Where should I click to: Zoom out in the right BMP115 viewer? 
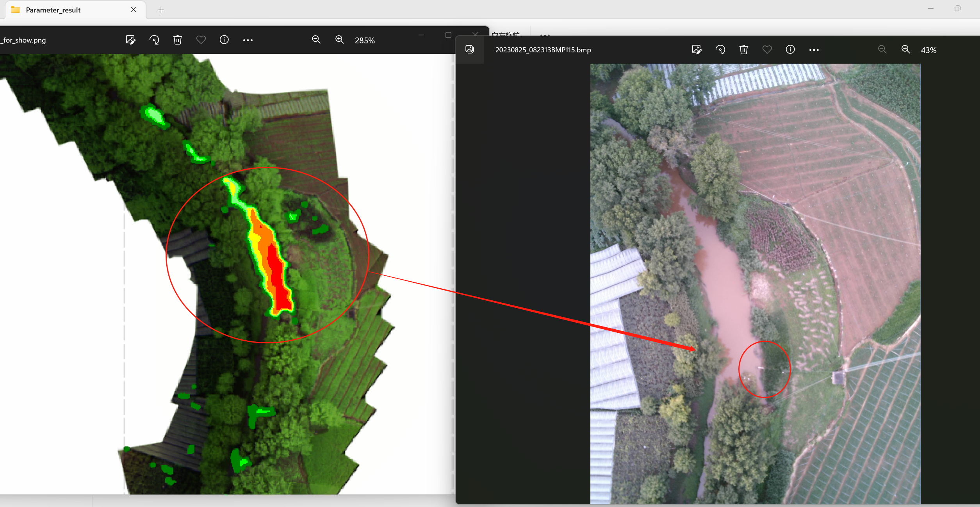point(882,50)
